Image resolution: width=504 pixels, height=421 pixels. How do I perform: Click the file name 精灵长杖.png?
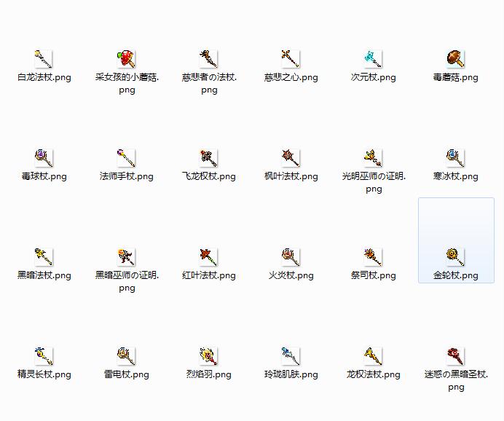tap(44, 374)
